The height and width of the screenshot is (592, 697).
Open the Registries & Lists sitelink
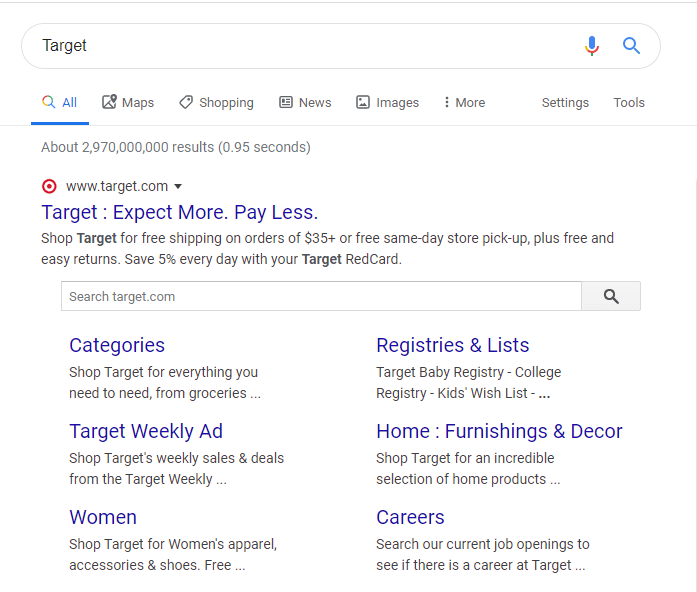pyautogui.click(x=453, y=345)
